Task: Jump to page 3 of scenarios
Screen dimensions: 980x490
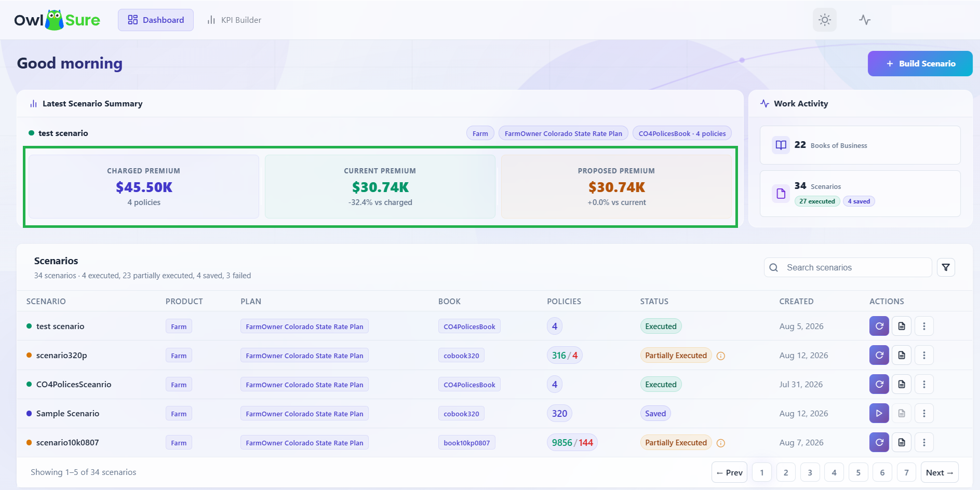Action: [x=810, y=472]
